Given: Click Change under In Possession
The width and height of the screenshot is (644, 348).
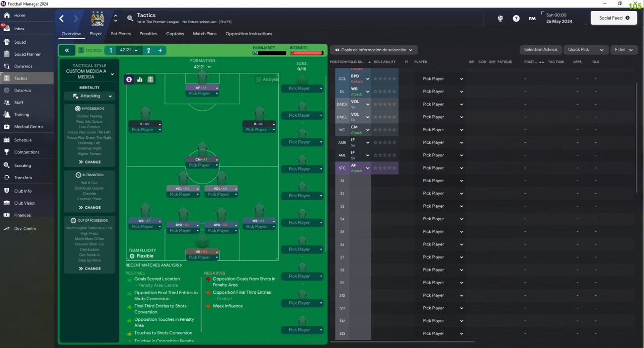Looking at the screenshot, I should [90, 162].
